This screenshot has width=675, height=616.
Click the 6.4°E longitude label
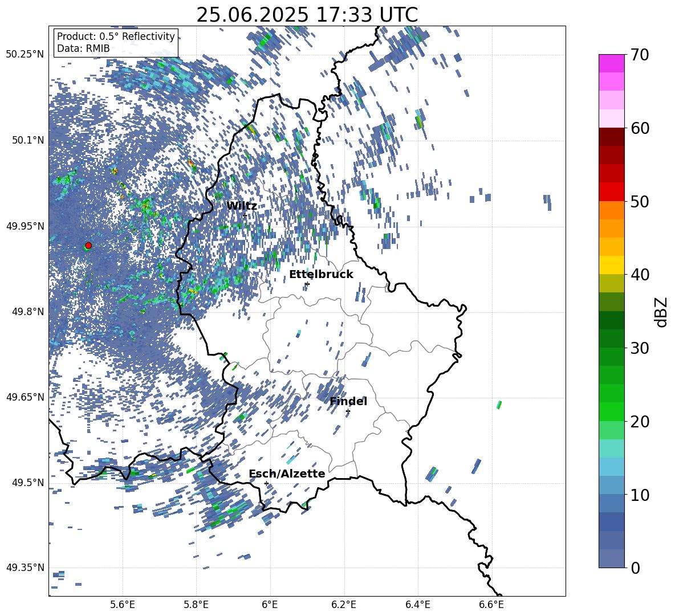pos(417,605)
